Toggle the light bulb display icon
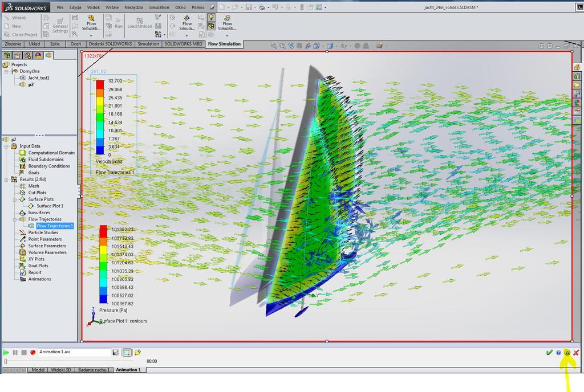584x392 pixels. [211, 18]
